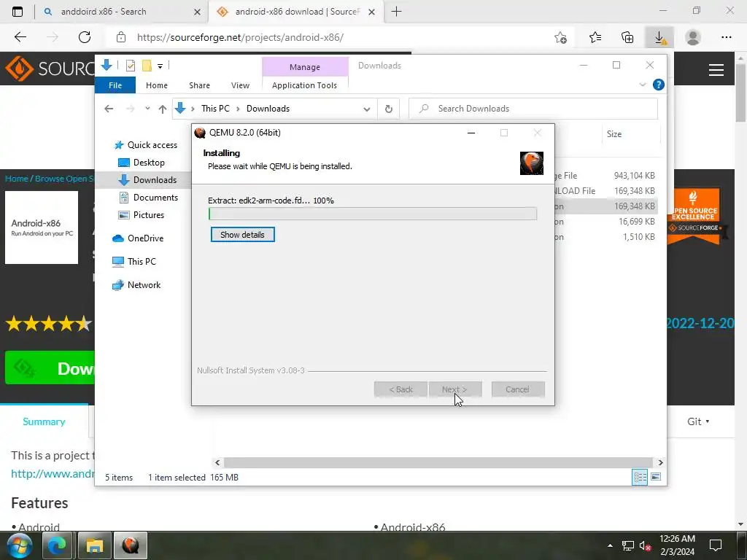Click Next in QEMU installer
This screenshot has height=560, width=747.
coord(455,389)
